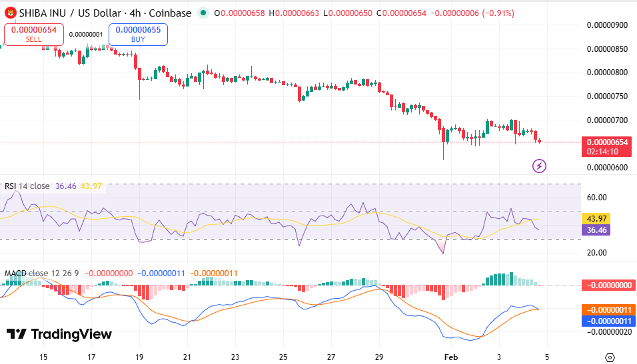Click the 0.00000900 price axis label

[607, 25]
